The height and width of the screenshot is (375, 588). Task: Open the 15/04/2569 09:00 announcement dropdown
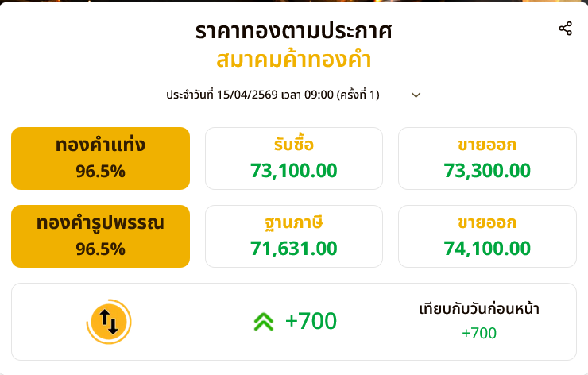pos(273,95)
